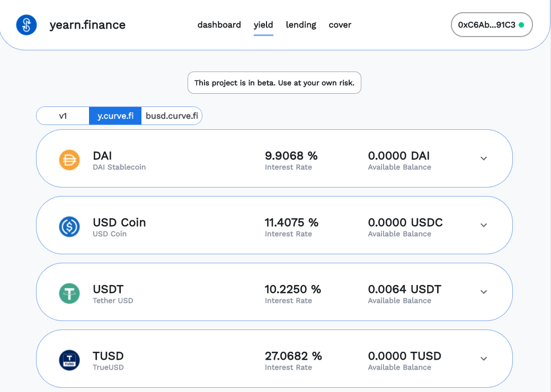Click the yearn.finance title text

(87, 25)
